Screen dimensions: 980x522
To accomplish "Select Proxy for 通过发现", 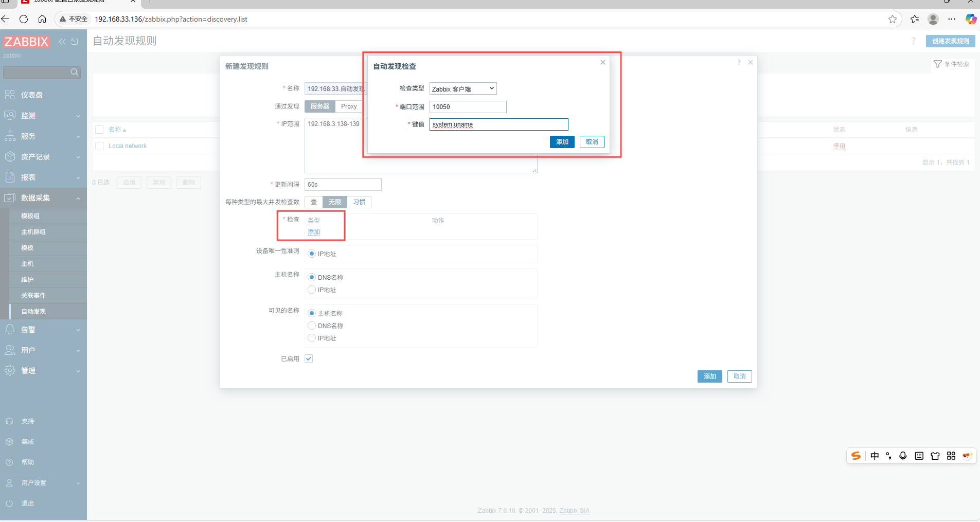I will [x=349, y=106].
